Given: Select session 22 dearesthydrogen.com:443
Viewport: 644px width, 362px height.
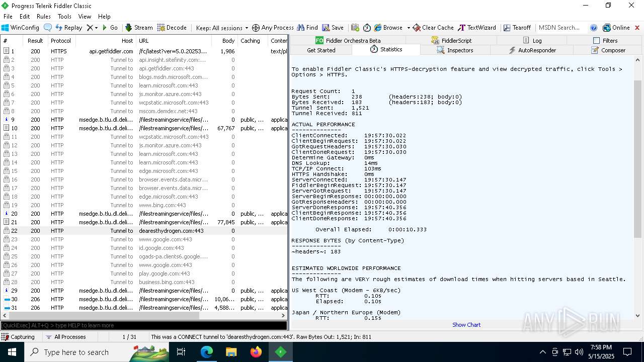Looking at the screenshot, I should (x=144, y=231).
